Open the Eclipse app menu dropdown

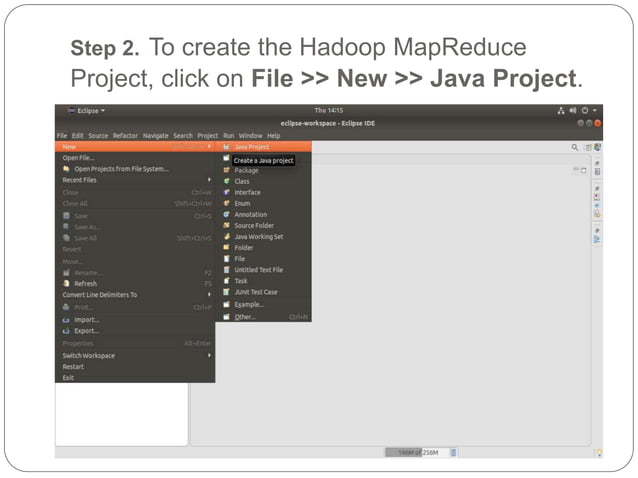(87, 111)
